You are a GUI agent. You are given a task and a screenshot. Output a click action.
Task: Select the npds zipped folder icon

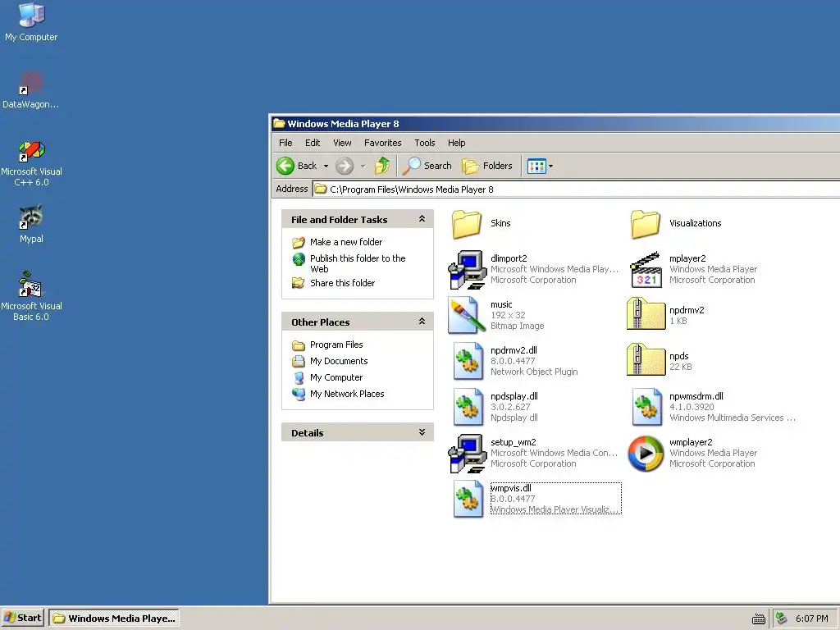pos(646,360)
